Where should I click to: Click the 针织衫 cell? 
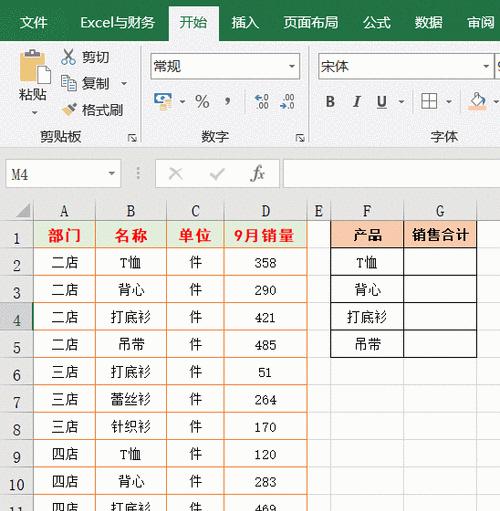(131, 427)
